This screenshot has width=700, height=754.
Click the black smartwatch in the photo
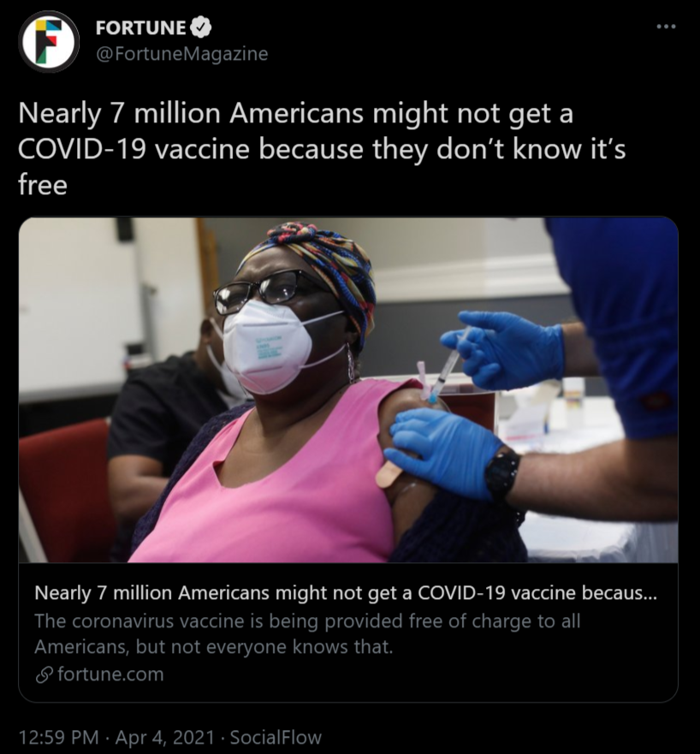[502, 473]
